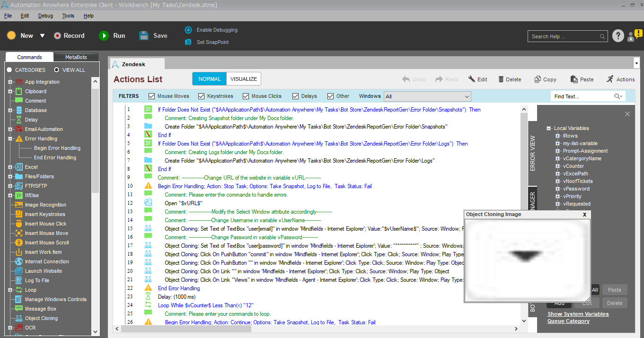Click the Paste toolbar icon in Actions List

(574, 79)
